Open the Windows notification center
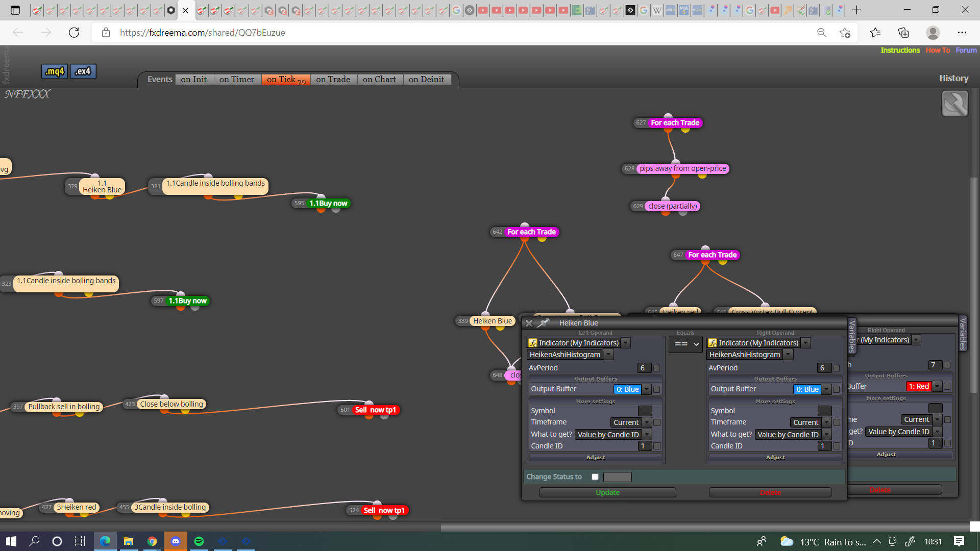Viewport: 980px width, 551px height. (959, 541)
